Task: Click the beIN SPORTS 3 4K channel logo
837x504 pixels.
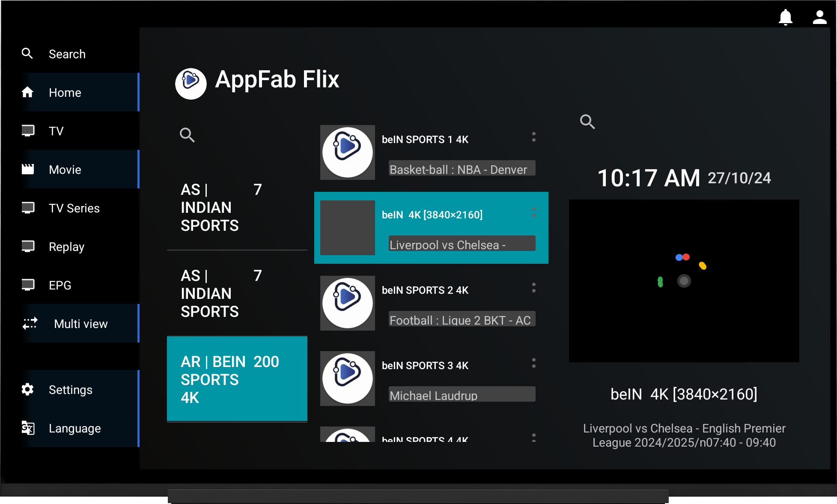Action: [x=348, y=379]
